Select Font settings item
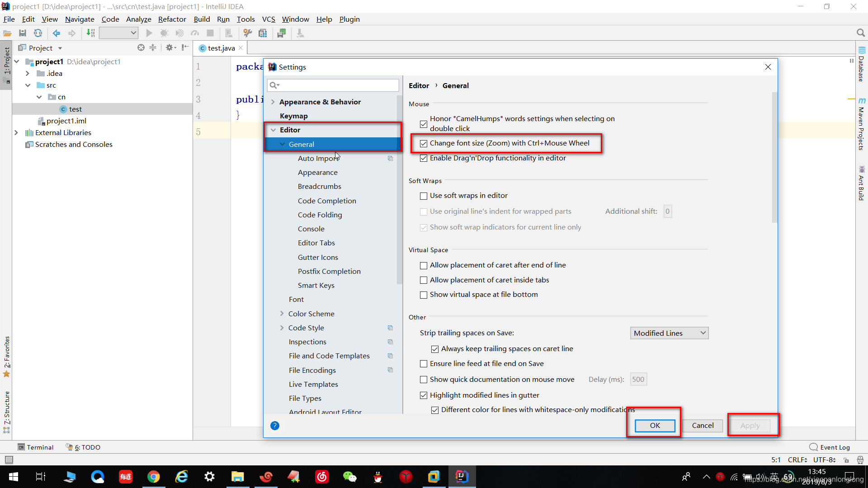The image size is (868, 488). (296, 299)
